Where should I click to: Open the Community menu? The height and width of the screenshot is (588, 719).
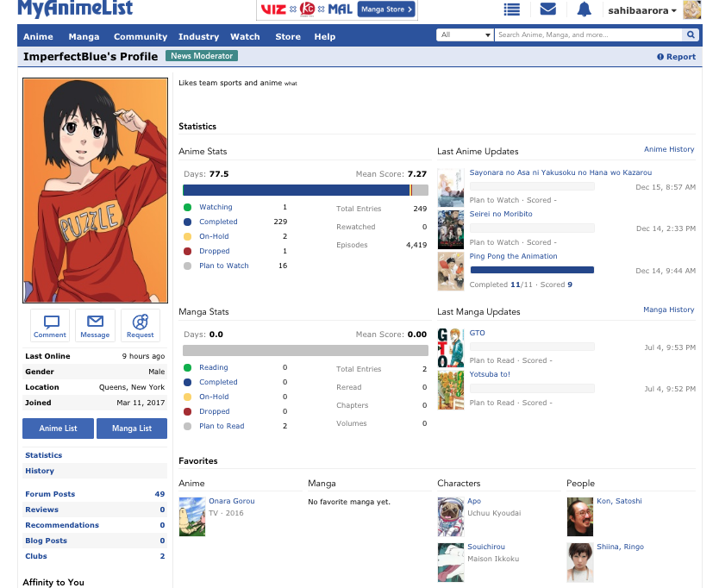[x=141, y=37]
